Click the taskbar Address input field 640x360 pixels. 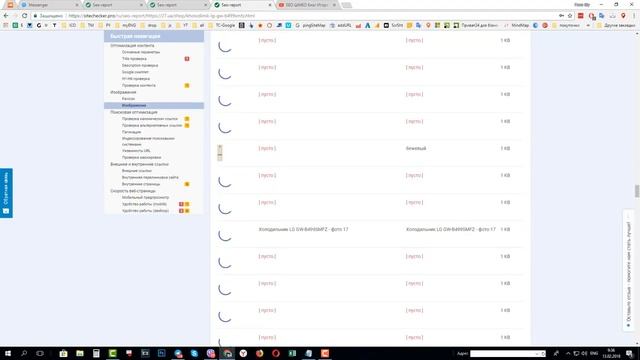click(504, 353)
